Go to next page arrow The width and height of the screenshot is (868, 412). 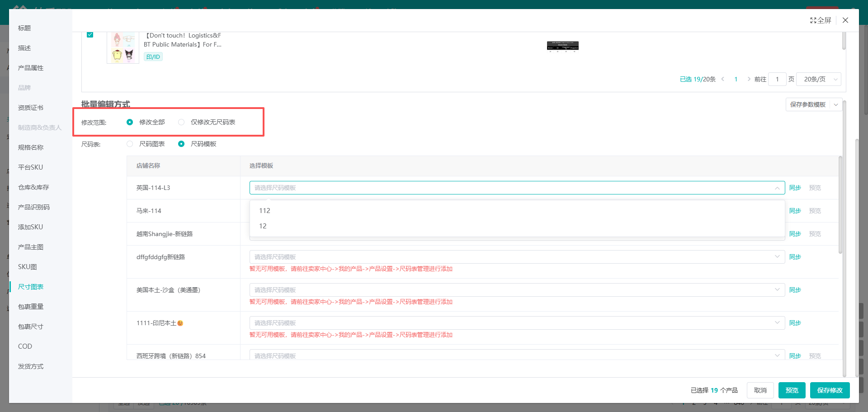pyautogui.click(x=749, y=79)
